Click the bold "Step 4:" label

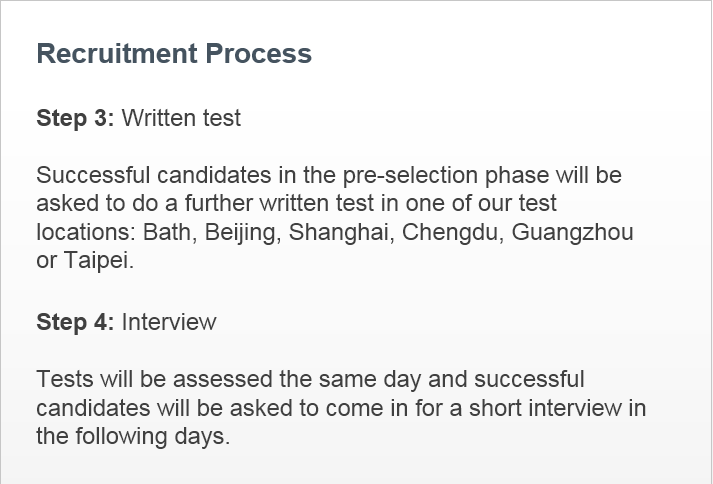point(75,322)
